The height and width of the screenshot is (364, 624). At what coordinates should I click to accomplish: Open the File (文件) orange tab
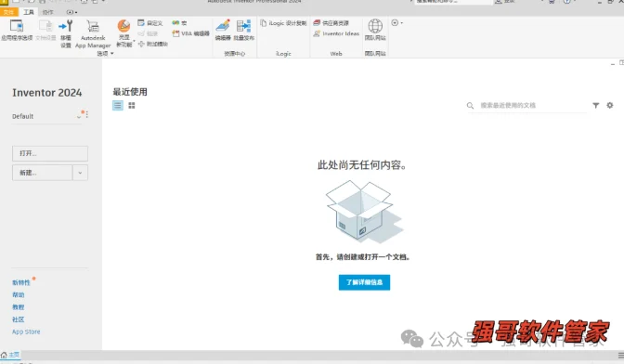coord(8,12)
